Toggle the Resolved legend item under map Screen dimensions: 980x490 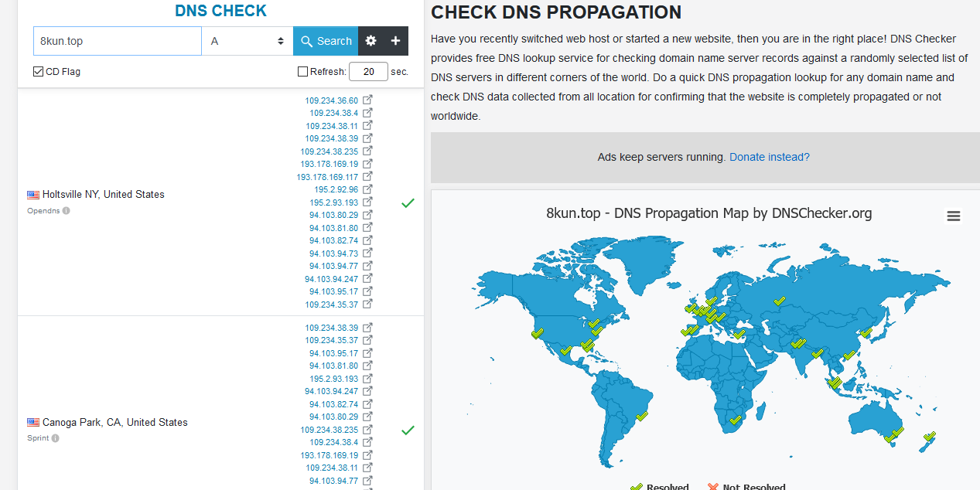pos(659,487)
